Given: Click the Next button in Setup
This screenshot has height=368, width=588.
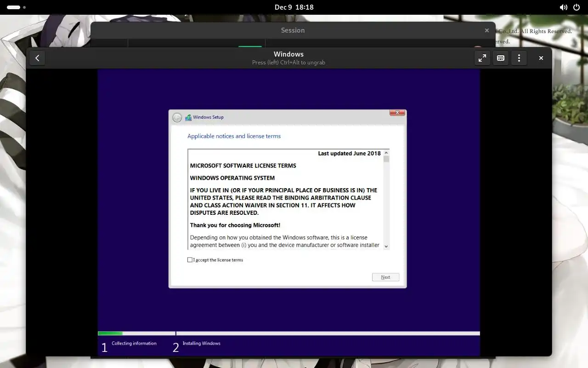Looking at the screenshot, I should point(385,277).
